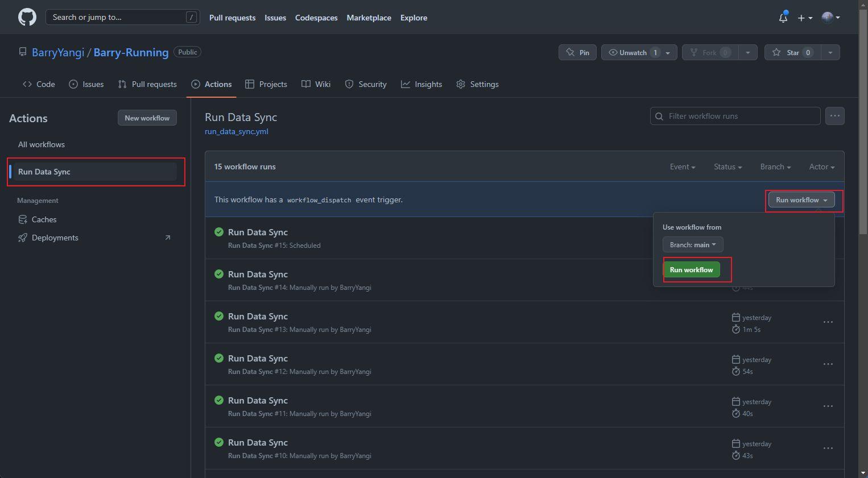Open three-dots menu for run #13
This screenshot has height=478, width=868.
coord(828,322)
